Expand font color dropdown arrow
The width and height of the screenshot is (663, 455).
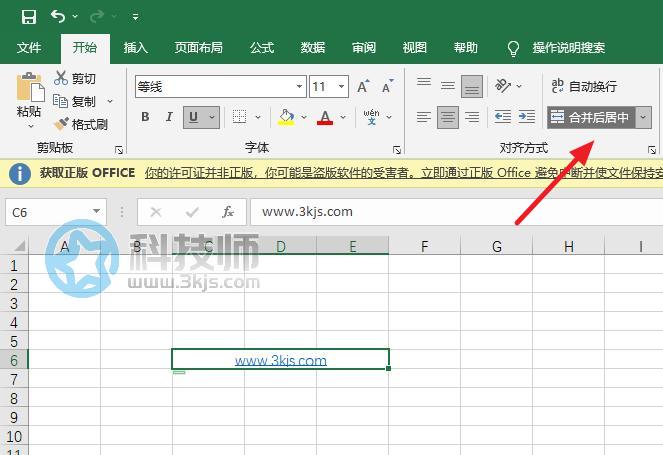click(343, 117)
